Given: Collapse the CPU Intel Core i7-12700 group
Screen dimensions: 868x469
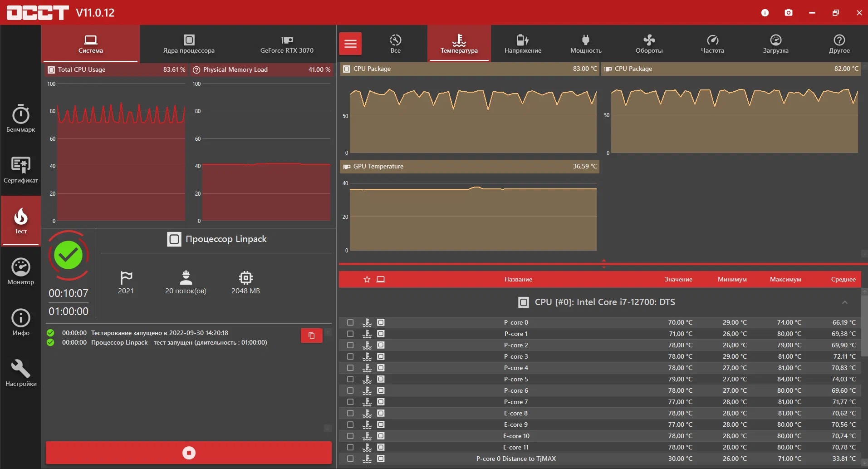Looking at the screenshot, I should click(x=844, y=302).
